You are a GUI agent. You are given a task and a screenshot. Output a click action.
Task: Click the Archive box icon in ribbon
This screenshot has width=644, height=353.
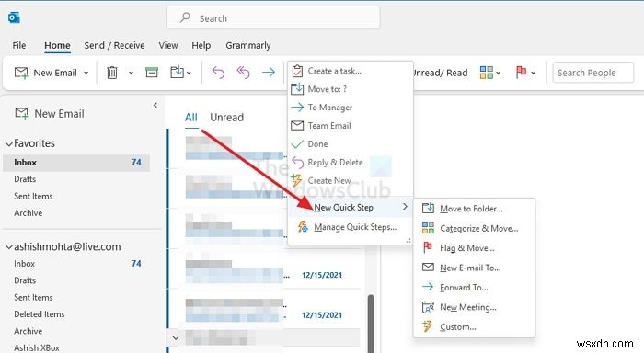pos(152,73)
